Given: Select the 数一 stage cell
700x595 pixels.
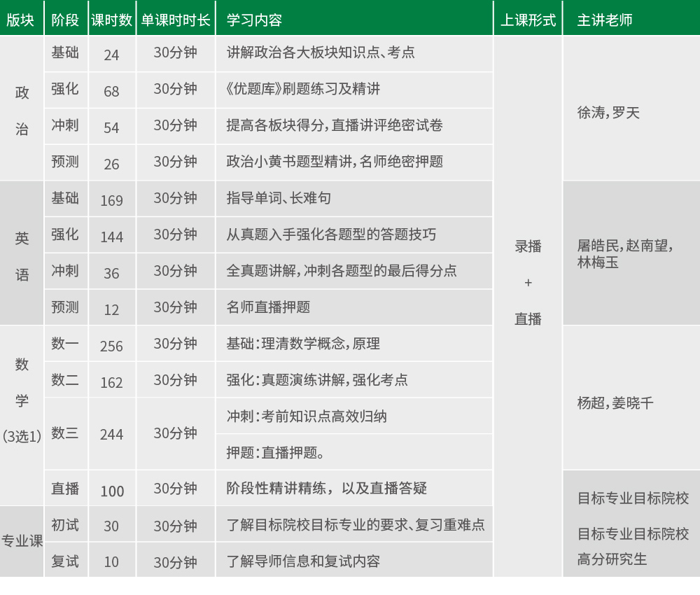Looking at the screenshot, I should pyautogui.click(x=65, y=344).
